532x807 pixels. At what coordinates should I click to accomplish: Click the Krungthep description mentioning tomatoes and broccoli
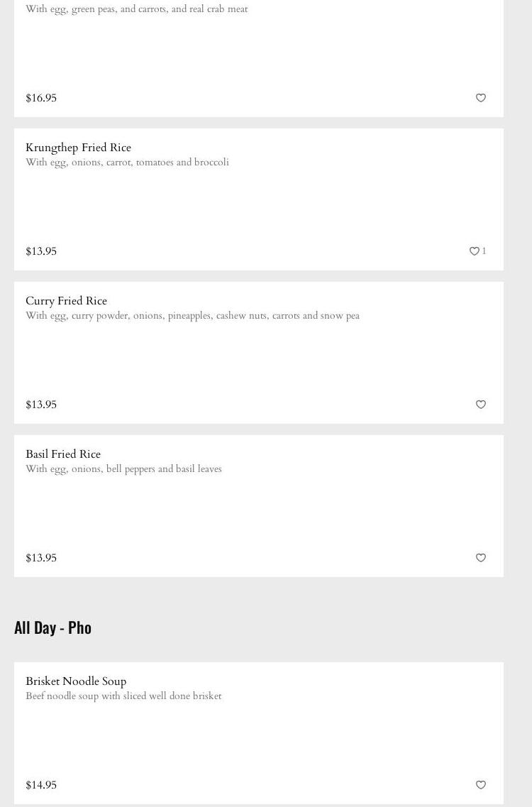tap(127, 163)
